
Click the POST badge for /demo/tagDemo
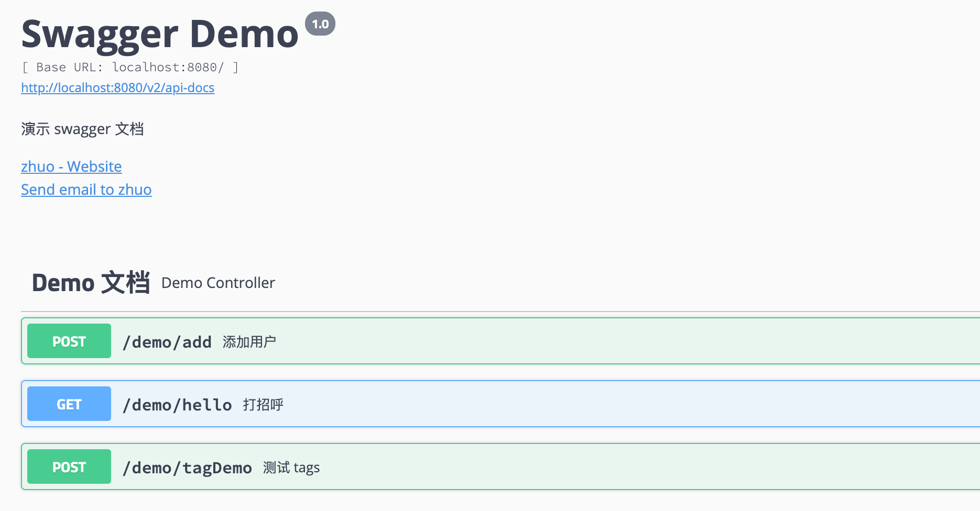point(69,467)
